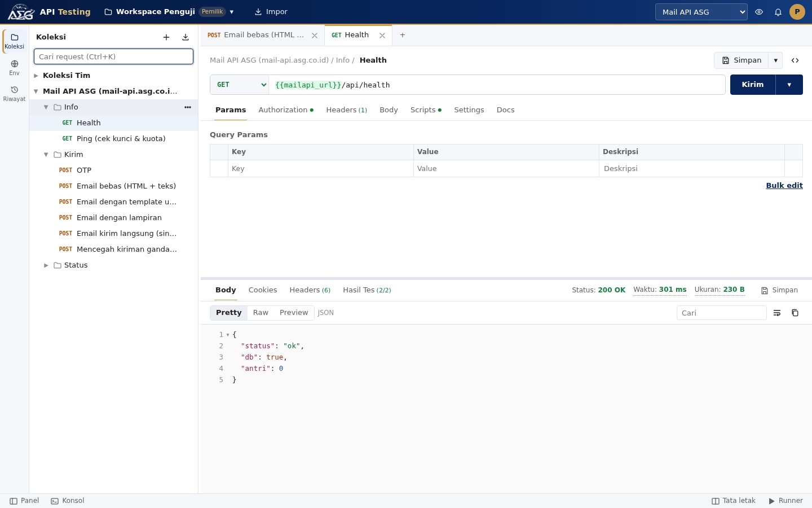Open the Kirim button dropdown arrow
Screen dimensions: 812x508
[789, 85]
